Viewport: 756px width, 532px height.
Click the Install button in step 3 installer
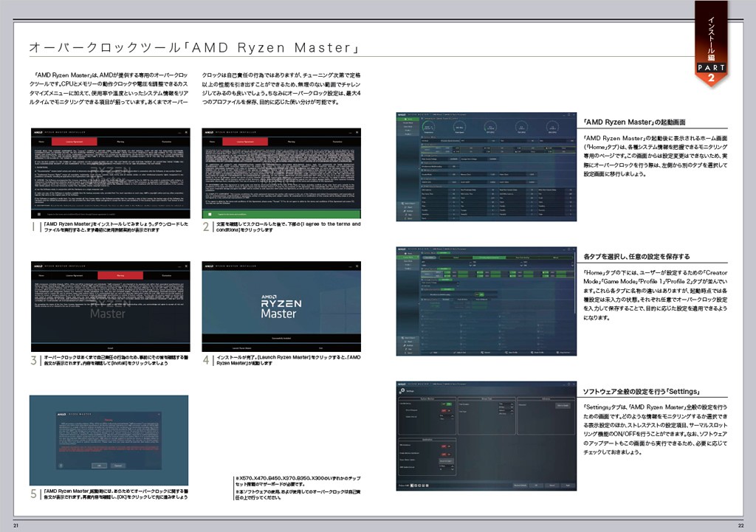point(111,348)
